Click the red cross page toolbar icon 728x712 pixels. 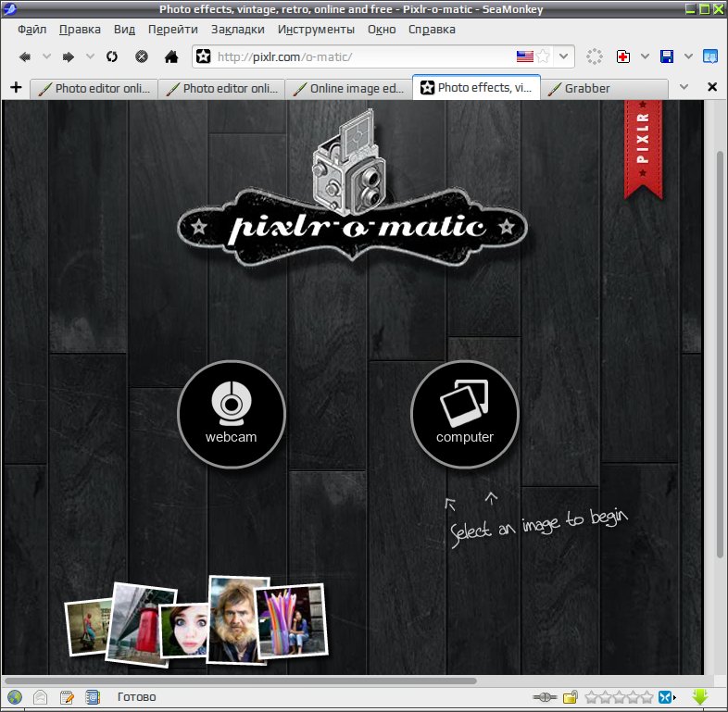click(x=623, y=56)
